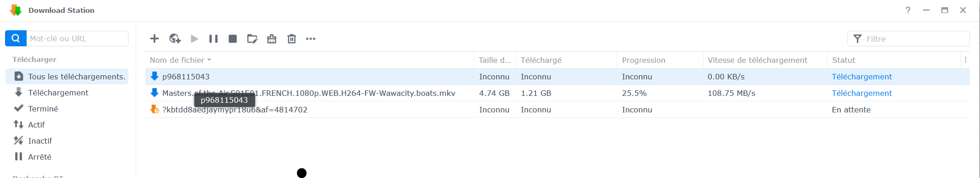The width and height of the screenshot is (980, 178).
Task: Change destination folder using folder edit icon
Action: coord(252,39)
